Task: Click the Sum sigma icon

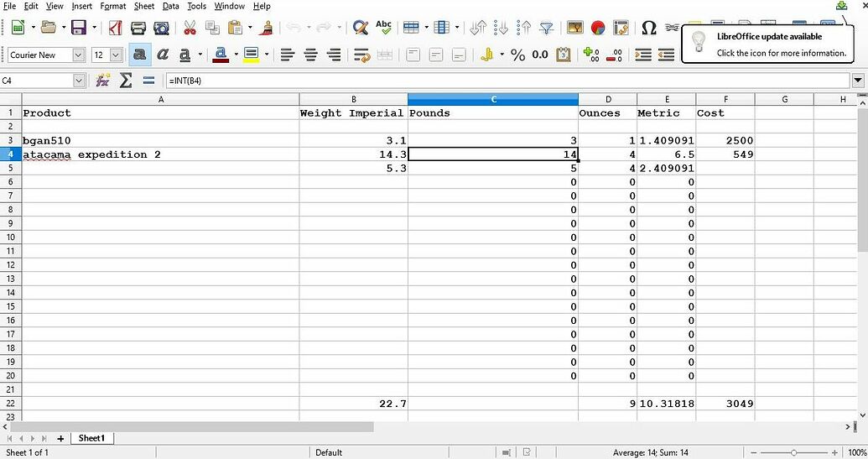Action: click(x=126, y=81)
